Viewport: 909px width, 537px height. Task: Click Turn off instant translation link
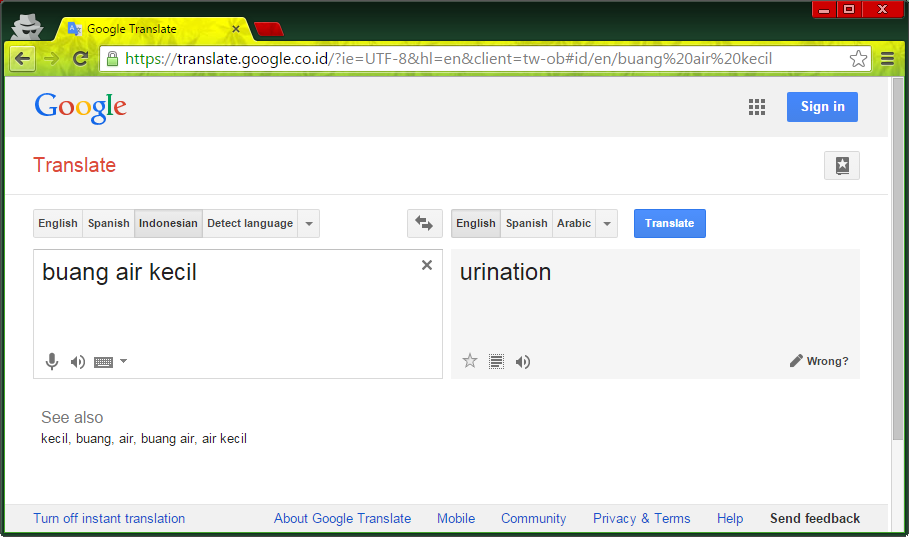[x=109, y=518]
